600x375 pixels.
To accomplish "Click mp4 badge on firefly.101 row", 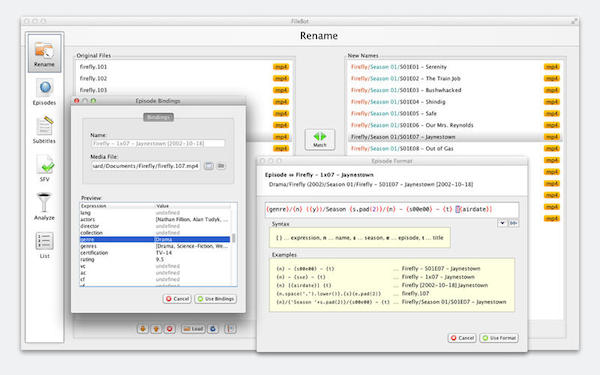I will pos(281,67).
